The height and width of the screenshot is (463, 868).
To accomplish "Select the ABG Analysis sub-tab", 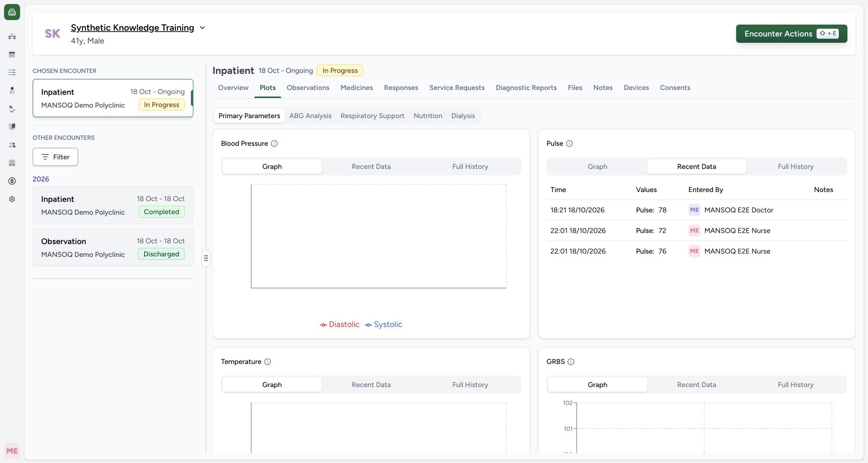I will (310, 116).
